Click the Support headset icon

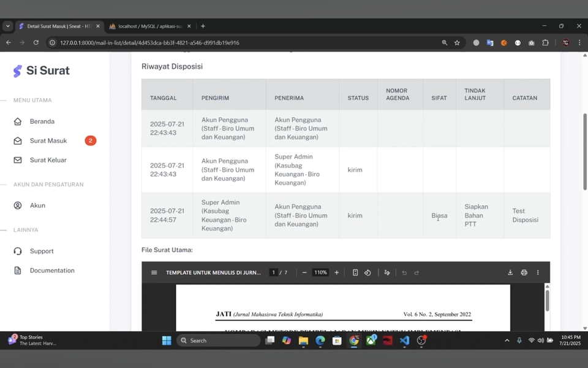click(x=18, y=251)
